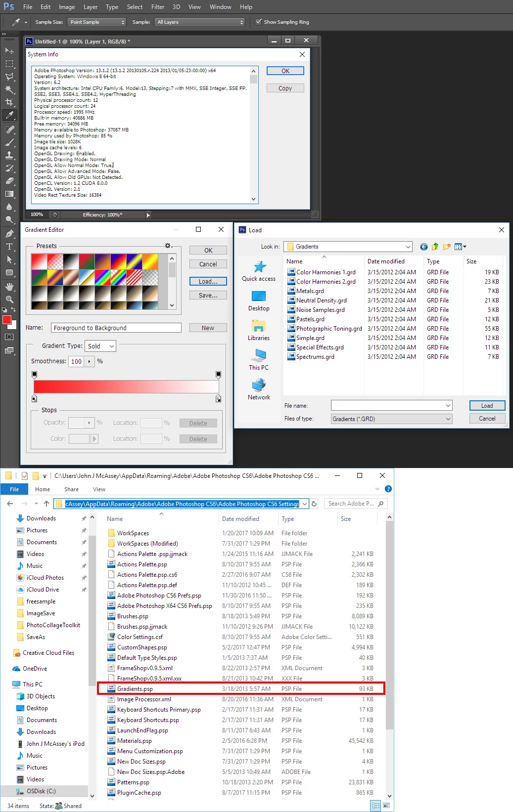
Task: Select the Eyedropper tool in toolbox
Action: click(x=9, y=116)
